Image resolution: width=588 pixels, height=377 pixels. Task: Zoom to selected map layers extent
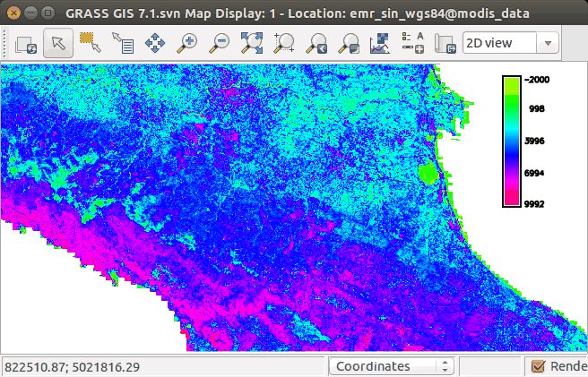(252, 43)
